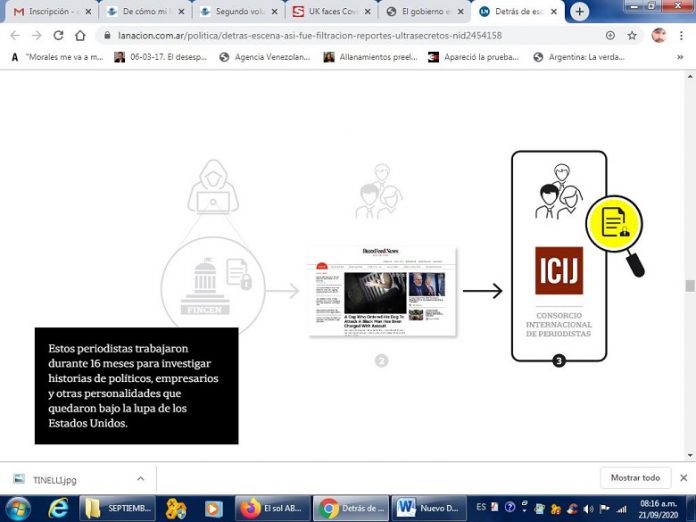Viewport: 696px width, 522px height.
Task: Open the media player taskbar icon
Action: (213, 509)
